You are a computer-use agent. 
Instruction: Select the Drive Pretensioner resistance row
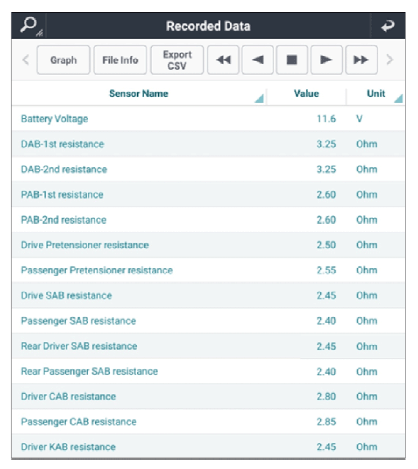208,245
